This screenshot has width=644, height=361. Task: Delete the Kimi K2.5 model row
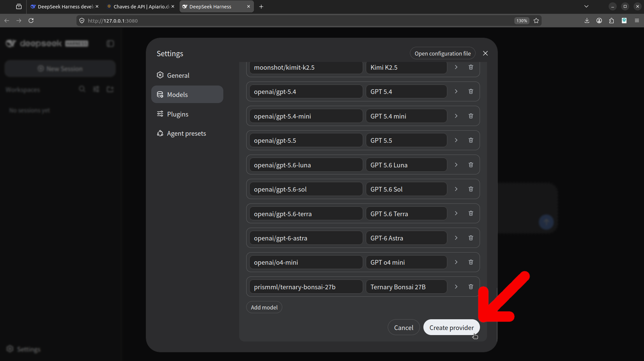pos(471,67)
